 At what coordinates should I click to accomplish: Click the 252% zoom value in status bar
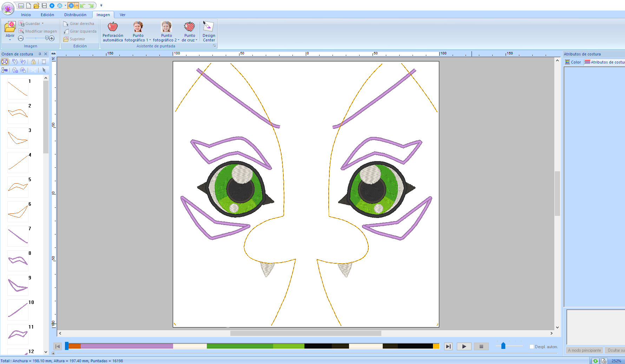616,361
